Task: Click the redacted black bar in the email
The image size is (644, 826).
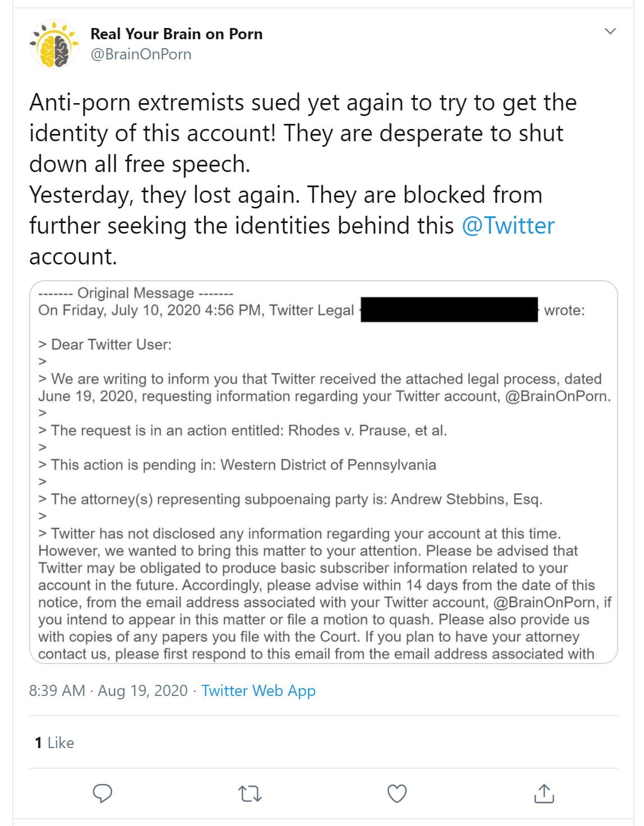Action: (448, 310)
